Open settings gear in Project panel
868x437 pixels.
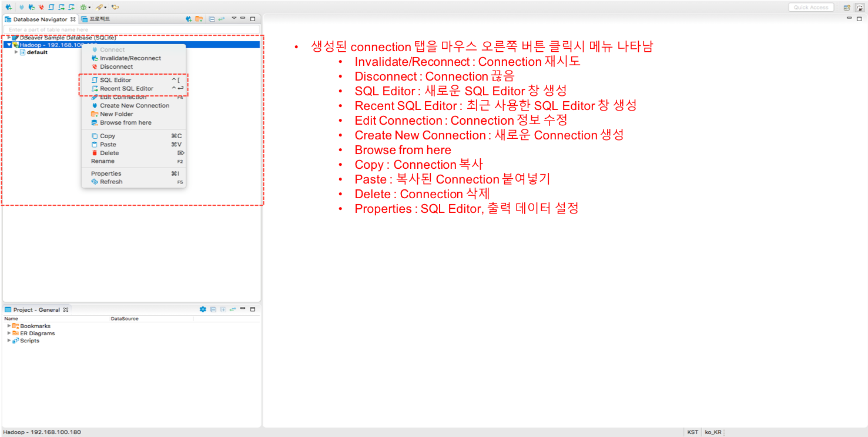203,309
